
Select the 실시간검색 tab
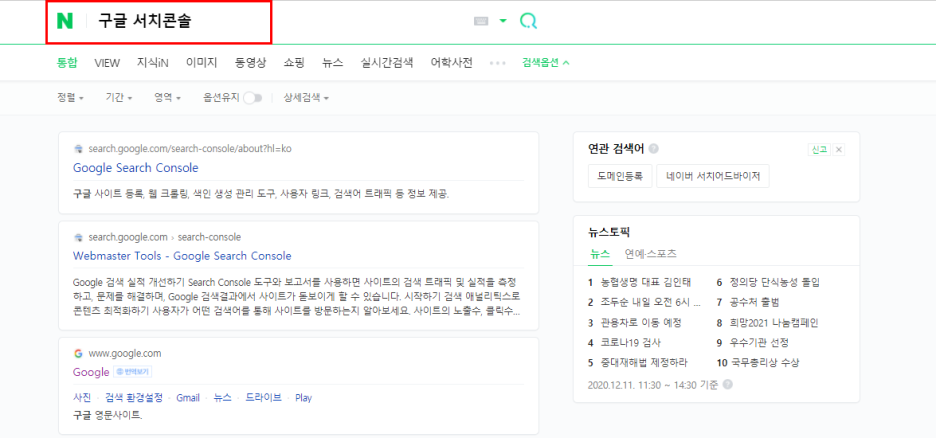(387, 63)
